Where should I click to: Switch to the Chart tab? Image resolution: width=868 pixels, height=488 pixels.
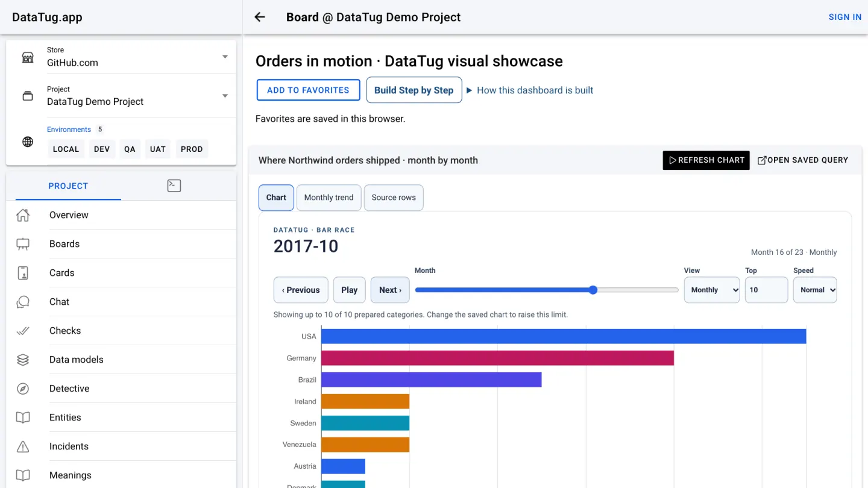276,198
